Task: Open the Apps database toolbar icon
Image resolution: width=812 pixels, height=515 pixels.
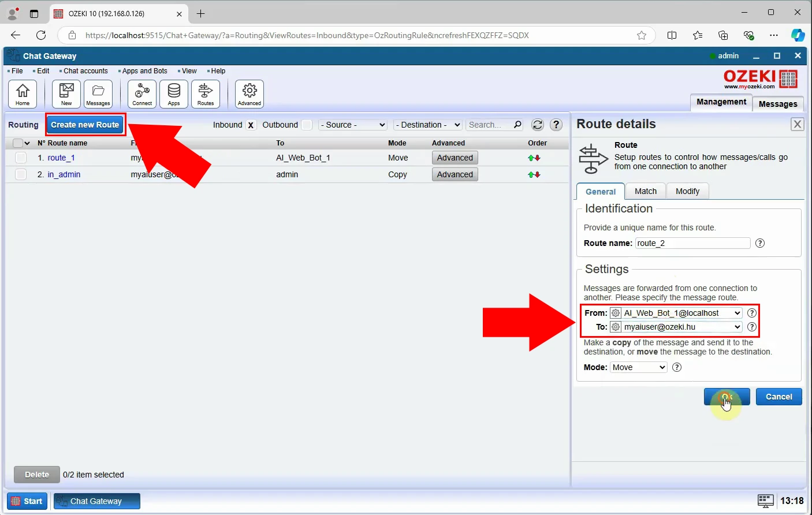Action: [174, 94]
